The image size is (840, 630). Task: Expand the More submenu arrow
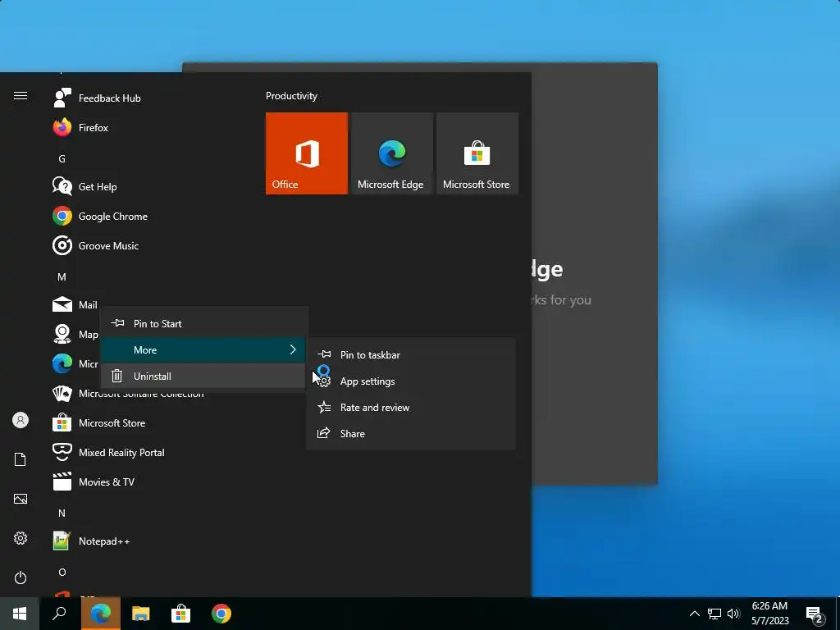(293, 349)
